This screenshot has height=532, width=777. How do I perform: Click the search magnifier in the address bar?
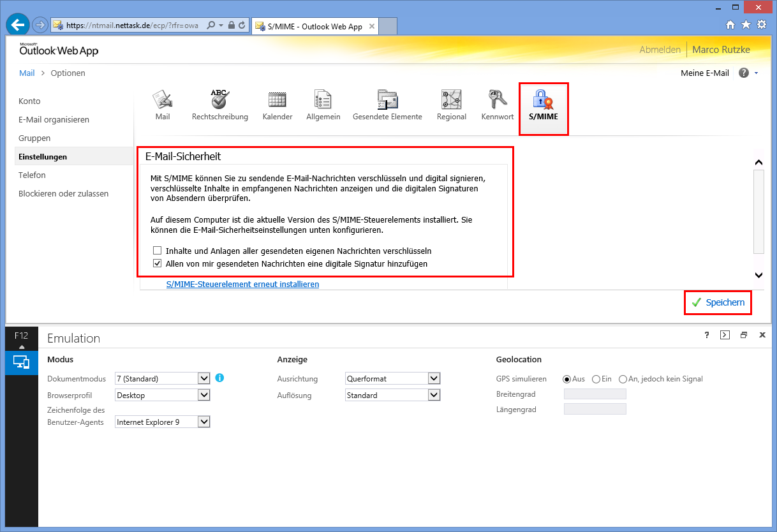click(x=211, y=26)
